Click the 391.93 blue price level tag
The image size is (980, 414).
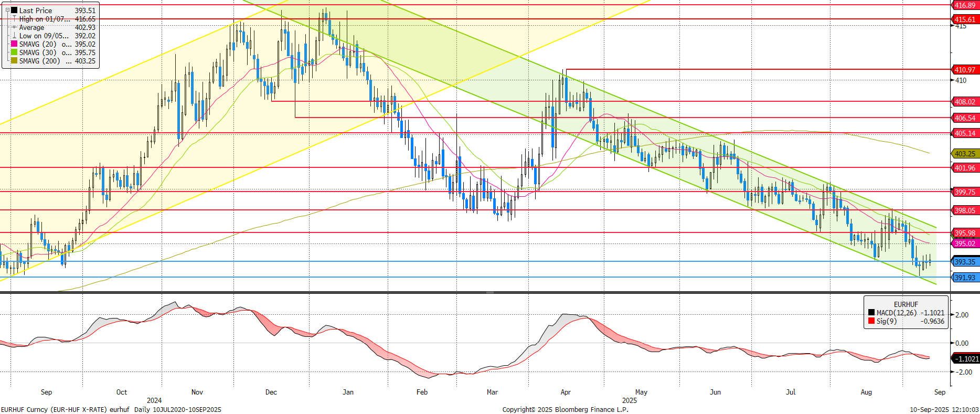click(x=965, y=278)
